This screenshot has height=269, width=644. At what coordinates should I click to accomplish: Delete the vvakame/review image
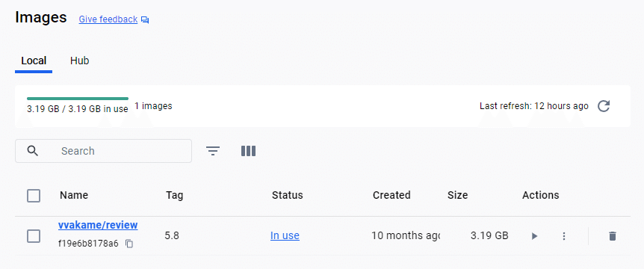pyautogui.click(x=613, y=236)
